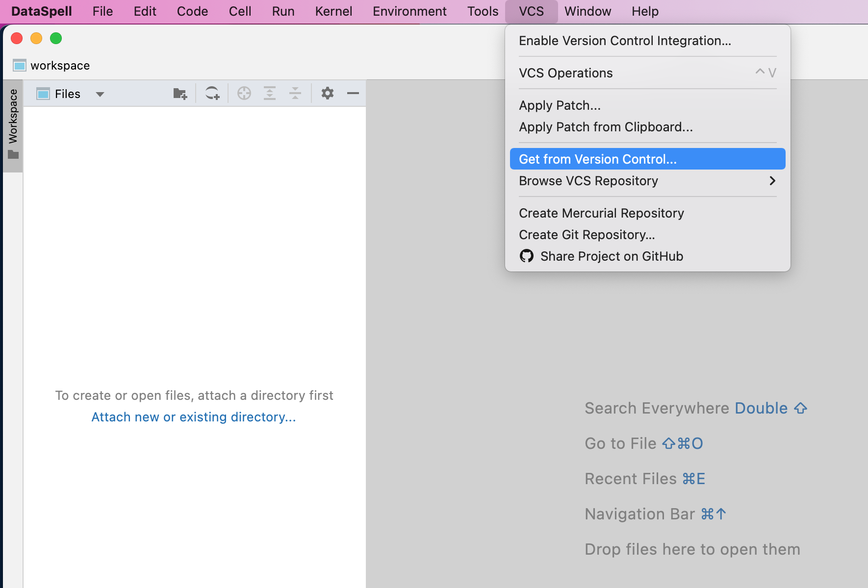Open the Code menu
This screenshot has width=868, height=588.
pos(192,11)
